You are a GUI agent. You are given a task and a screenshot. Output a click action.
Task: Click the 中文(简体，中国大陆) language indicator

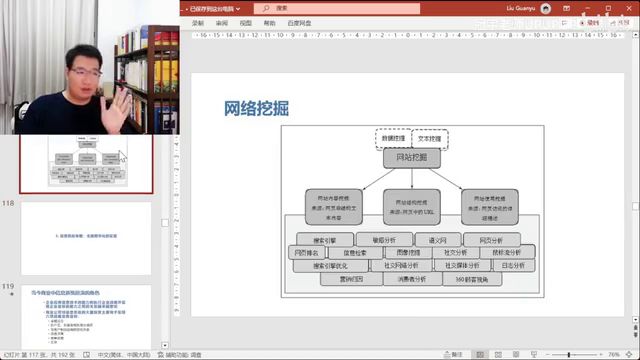[124, 355]
